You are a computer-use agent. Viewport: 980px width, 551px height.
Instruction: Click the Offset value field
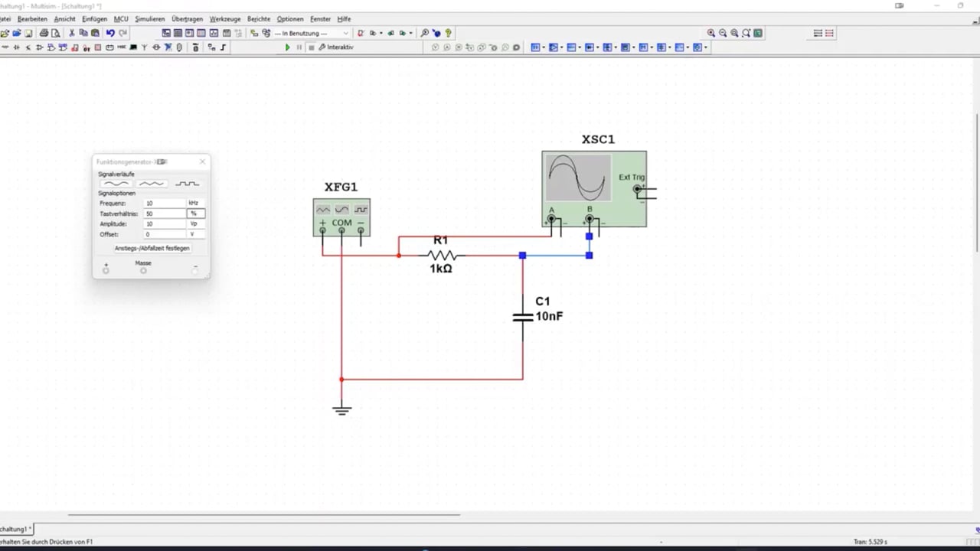click(165, 234)
